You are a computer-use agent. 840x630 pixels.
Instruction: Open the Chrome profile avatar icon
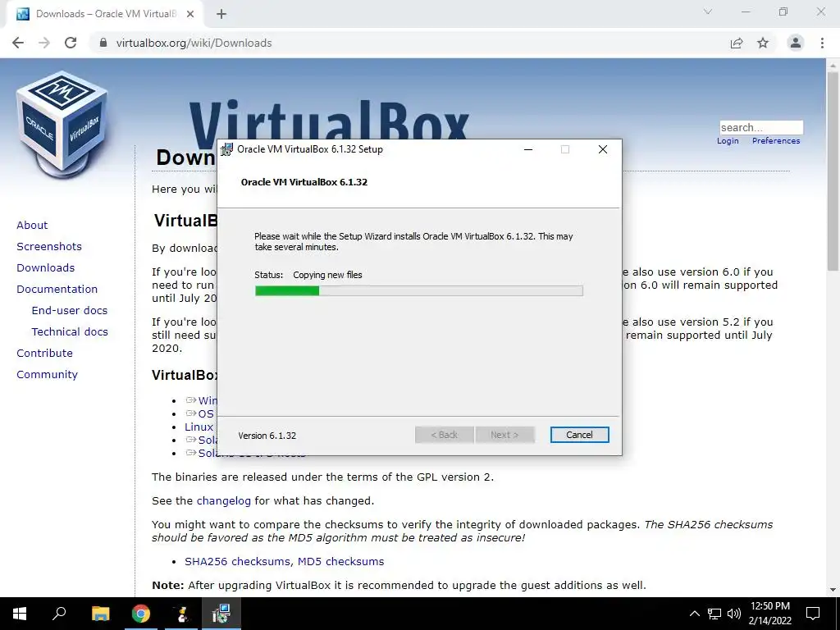coord(796,43)
